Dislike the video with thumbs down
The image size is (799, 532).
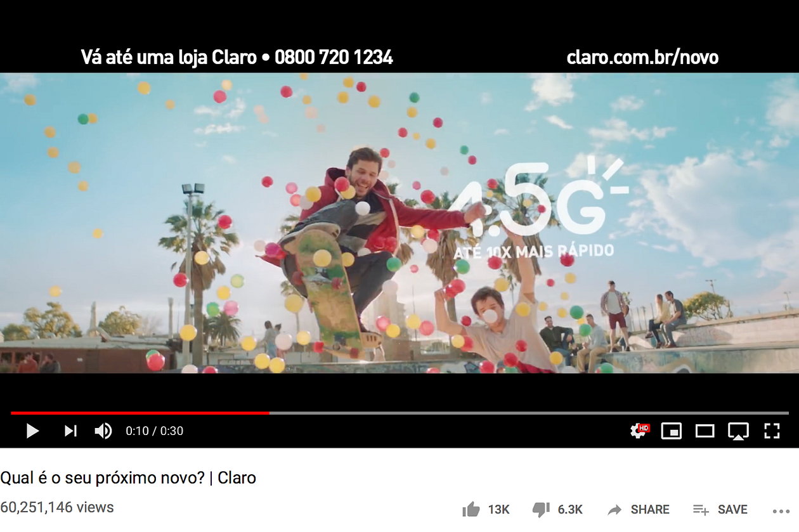(x=541, y=509)
